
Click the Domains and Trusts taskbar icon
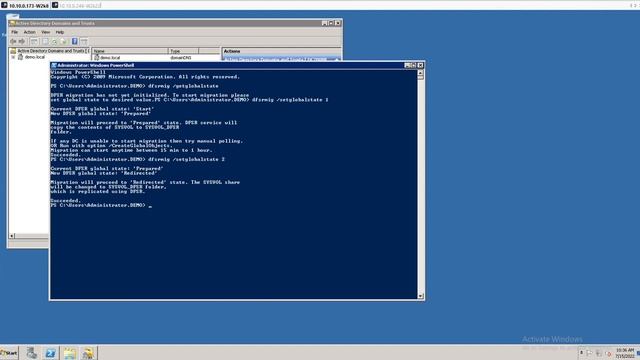88,353
